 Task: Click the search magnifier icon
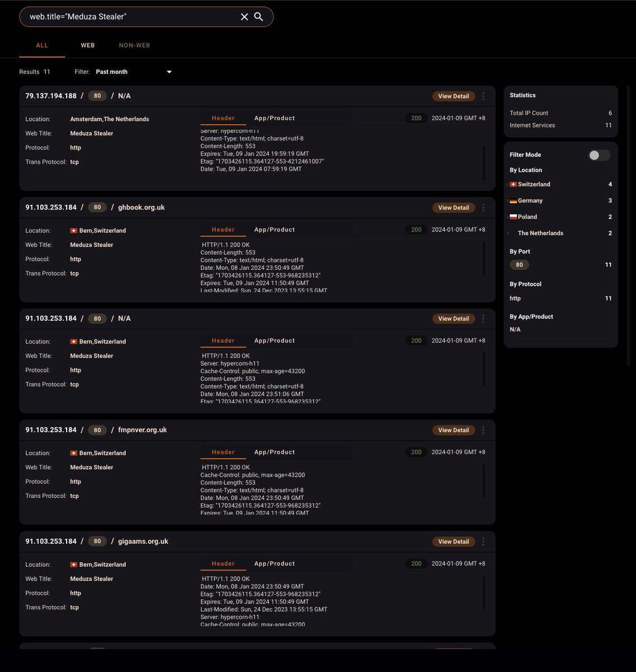point(258,17)
